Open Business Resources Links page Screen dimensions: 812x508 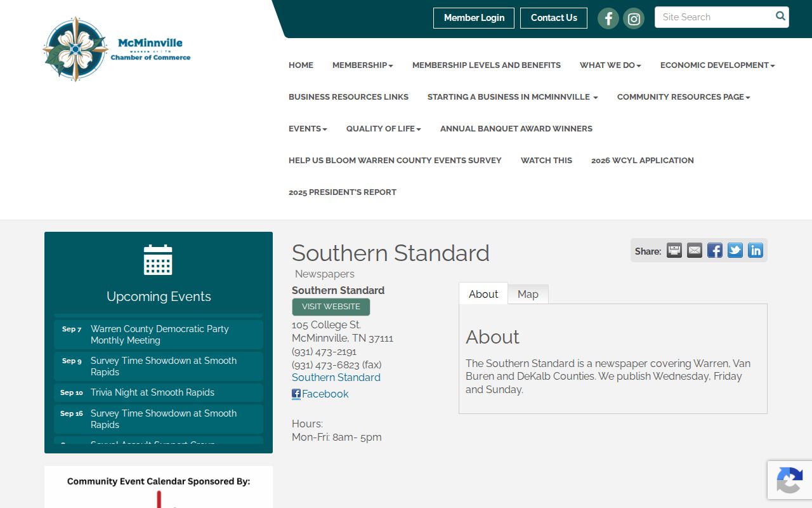pyautogui.click(x=348, y=97)
